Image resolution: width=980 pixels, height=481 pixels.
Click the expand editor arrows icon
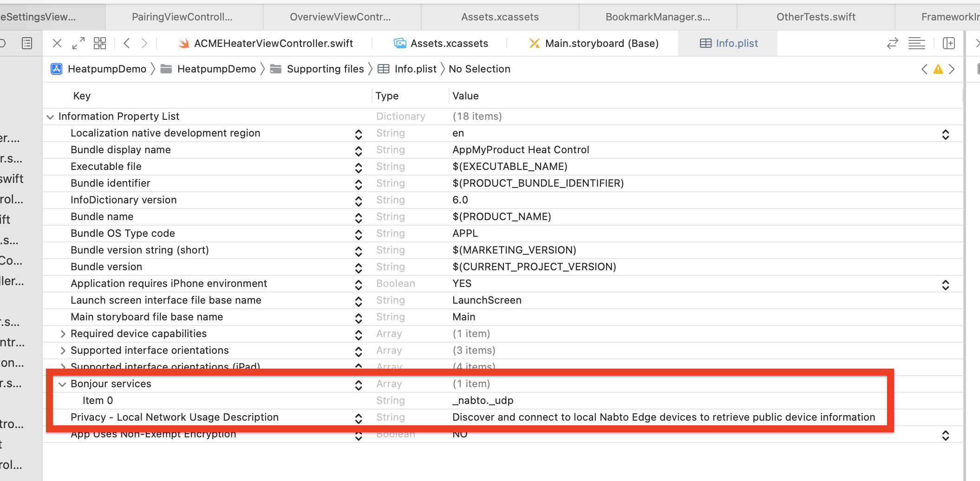point(78,44)
